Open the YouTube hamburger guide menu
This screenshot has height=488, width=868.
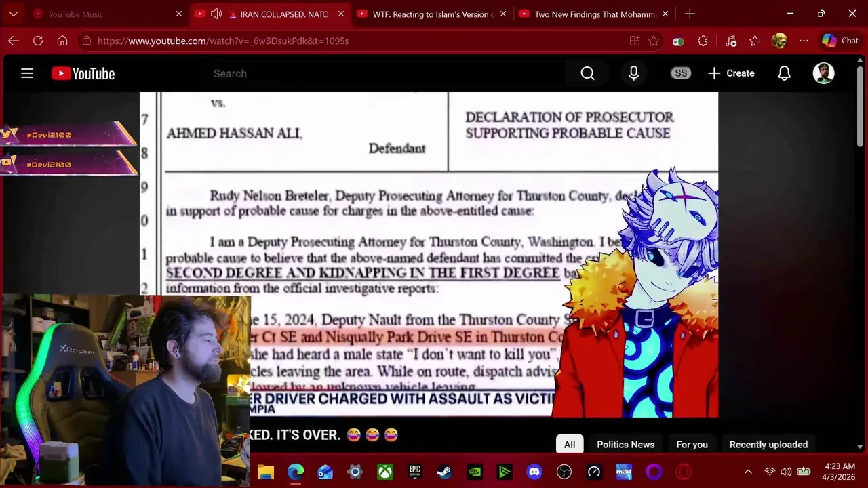click(x=27, y=73)
